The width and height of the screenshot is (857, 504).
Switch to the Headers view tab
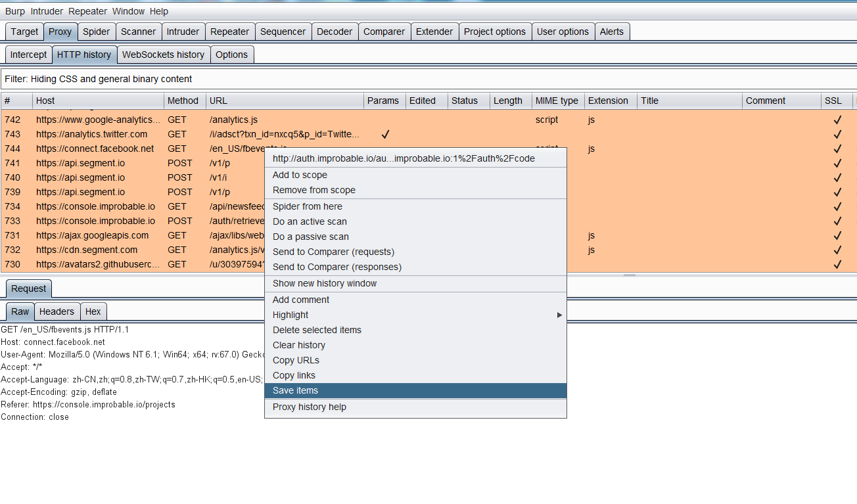tap(57, 311)
